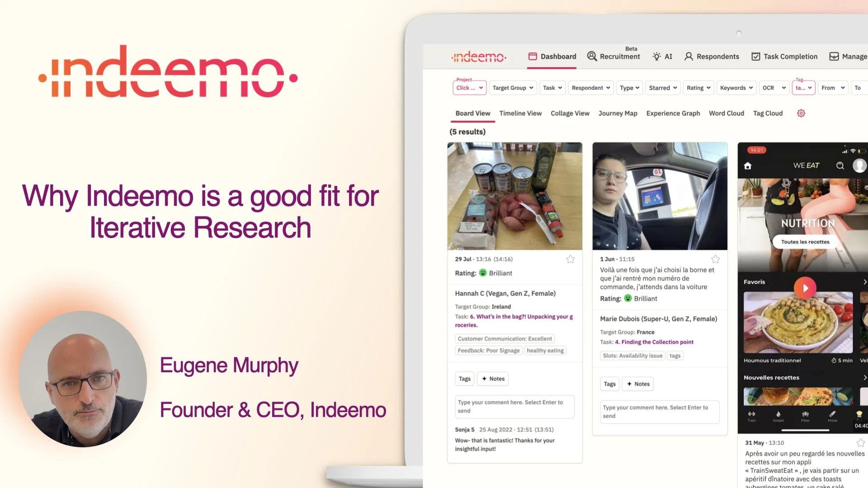The height and width of the screenshot is (488, 868).
Task: Star Marie Dubois's 1 Jun entry
Action: 715,259
